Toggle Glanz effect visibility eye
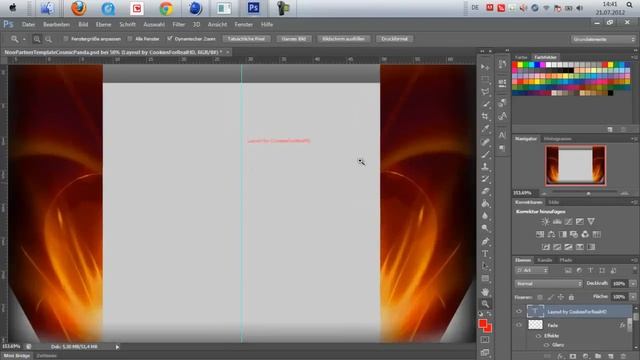The height and width of the screenshot is (360, 640). 546,345
